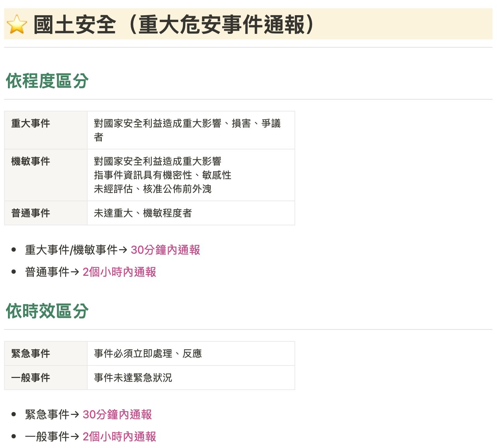Select the 機敏事件 table row label

point(31,161)
